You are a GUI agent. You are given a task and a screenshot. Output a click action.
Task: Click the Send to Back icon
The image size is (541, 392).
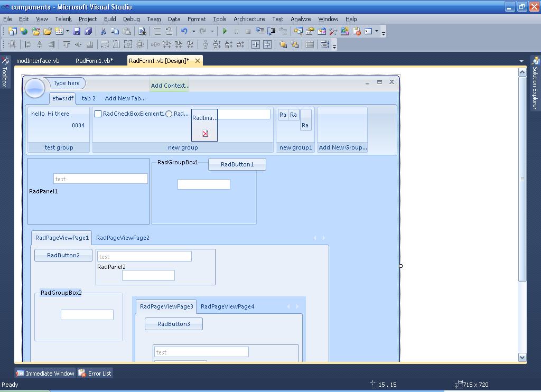tap(294, 44)
